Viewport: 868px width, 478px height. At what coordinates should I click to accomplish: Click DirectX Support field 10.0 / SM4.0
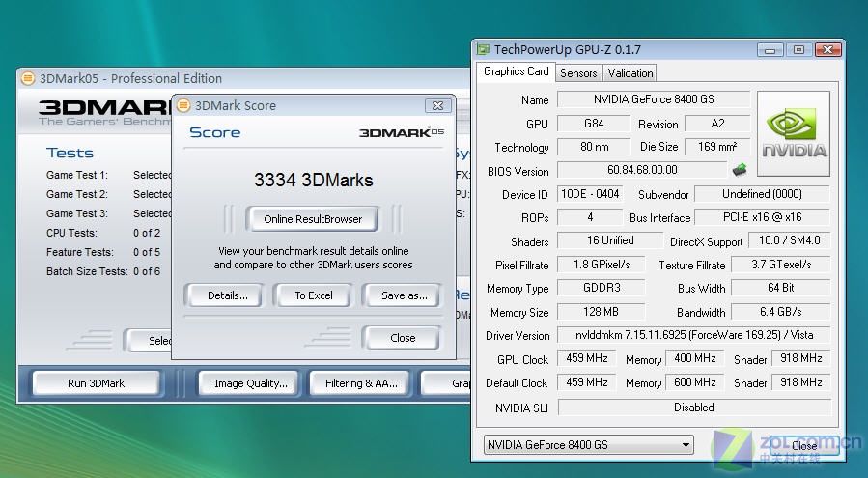[790, 240]
